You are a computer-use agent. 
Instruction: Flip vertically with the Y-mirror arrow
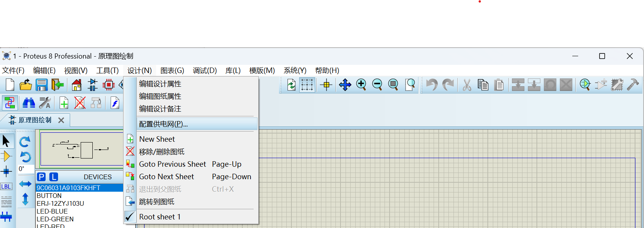(25, 199)
